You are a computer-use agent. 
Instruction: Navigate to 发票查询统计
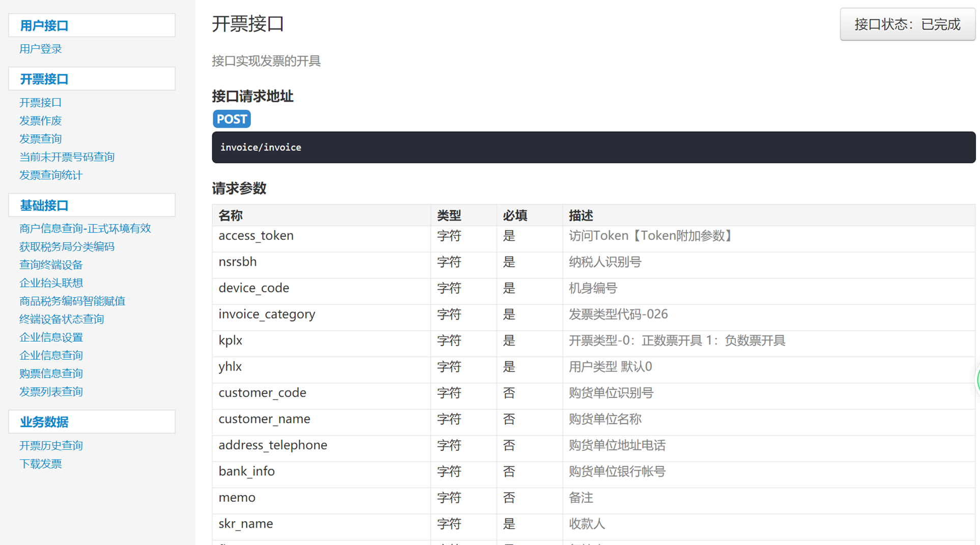coord(51,175)
